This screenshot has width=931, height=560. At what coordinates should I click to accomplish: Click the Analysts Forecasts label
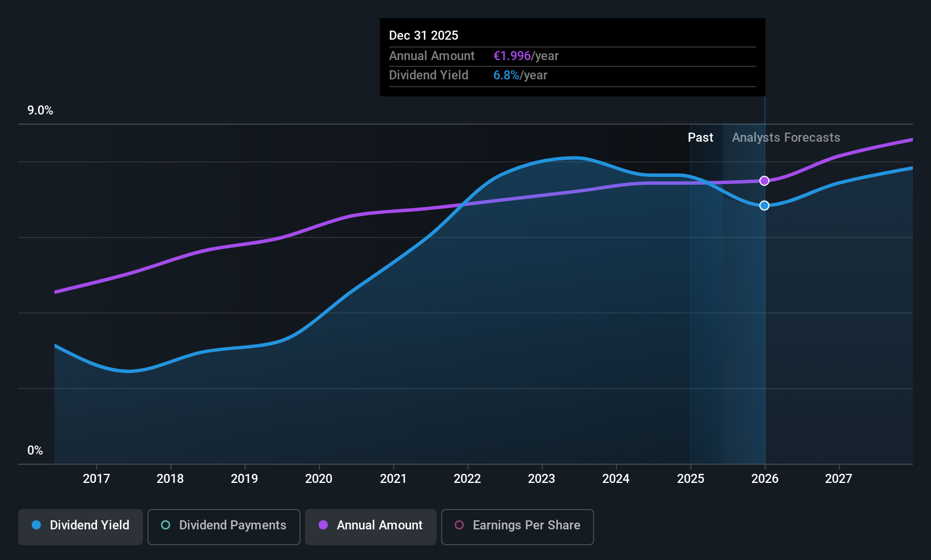click(786, 138)
